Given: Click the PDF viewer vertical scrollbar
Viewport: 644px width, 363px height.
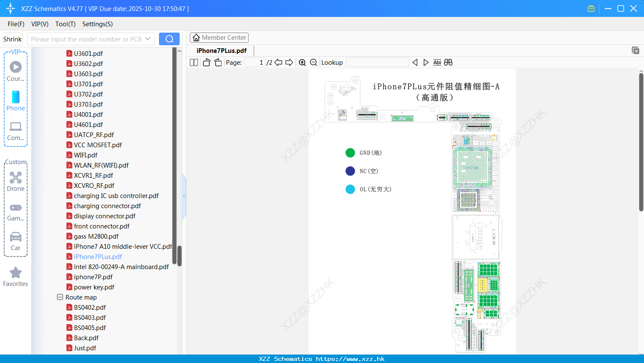Looking at the screenshot, I should [x=641, y=142].
